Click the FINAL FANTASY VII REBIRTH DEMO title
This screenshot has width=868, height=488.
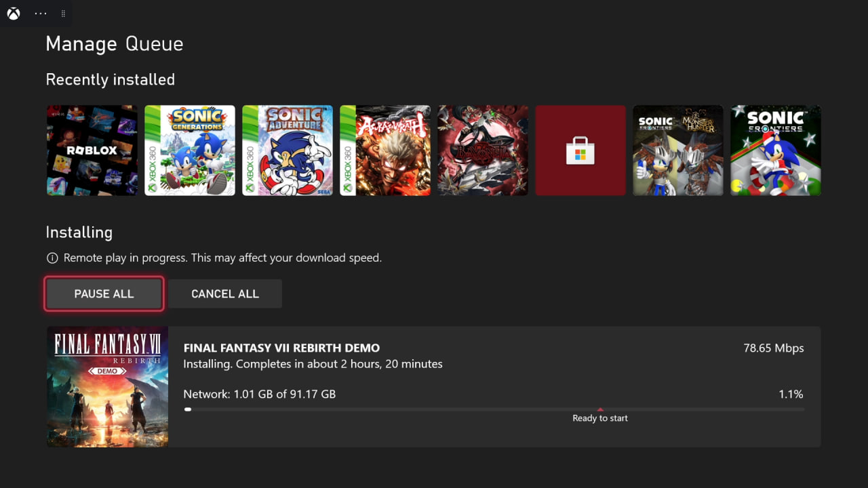(x=281, y=348)
